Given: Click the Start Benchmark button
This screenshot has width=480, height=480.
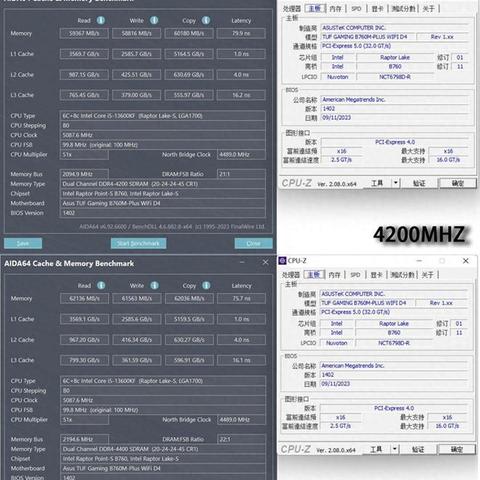Looking at the screenshot, I should click(x=138, y=243).
